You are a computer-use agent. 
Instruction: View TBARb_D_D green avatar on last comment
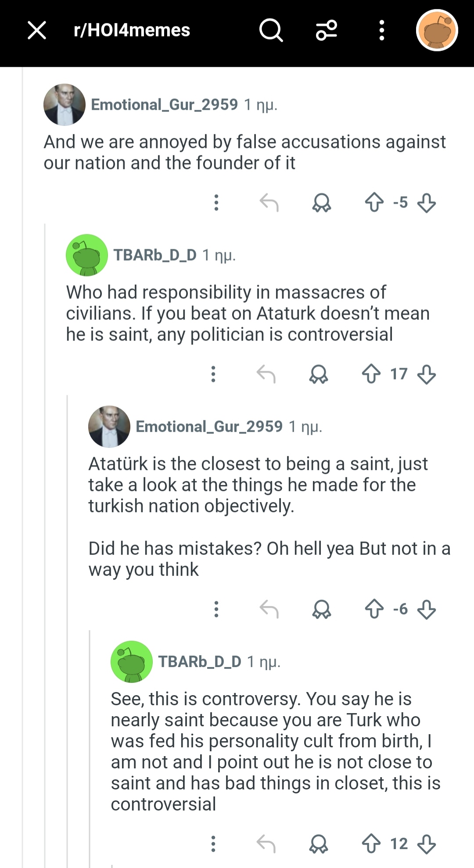pyautogui.click(x=132, y=661)
